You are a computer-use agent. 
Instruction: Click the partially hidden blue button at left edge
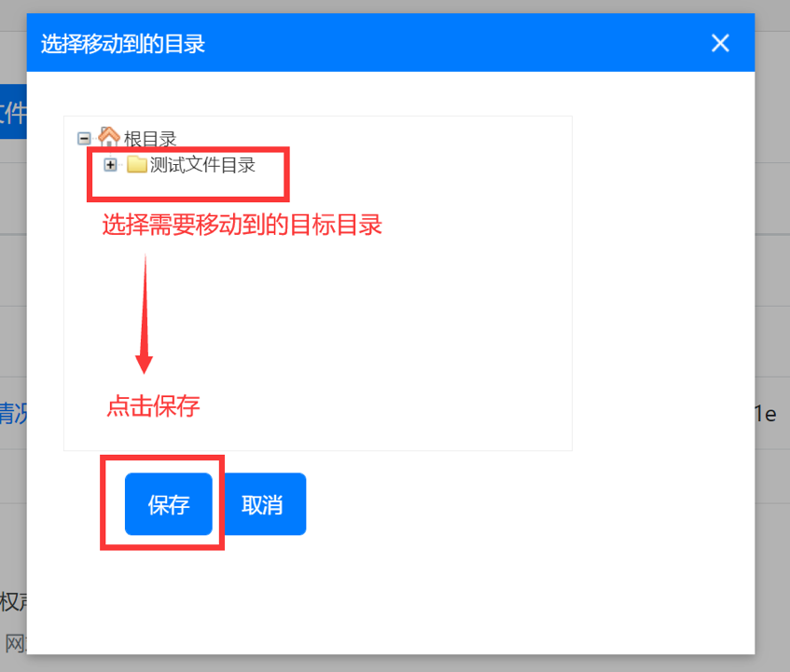12,112
